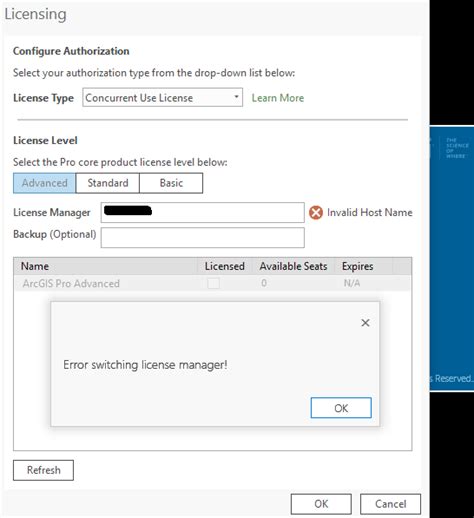Toggle the ArcGIS Pro Advanced Licensed checkbox
The width and height of the screenshot is (474, 518).
(x=213, y=283)
